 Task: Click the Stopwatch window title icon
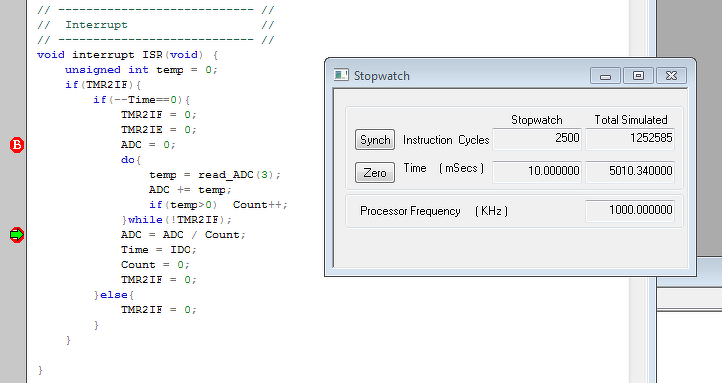pyautogui.click(x=341, y=75)
